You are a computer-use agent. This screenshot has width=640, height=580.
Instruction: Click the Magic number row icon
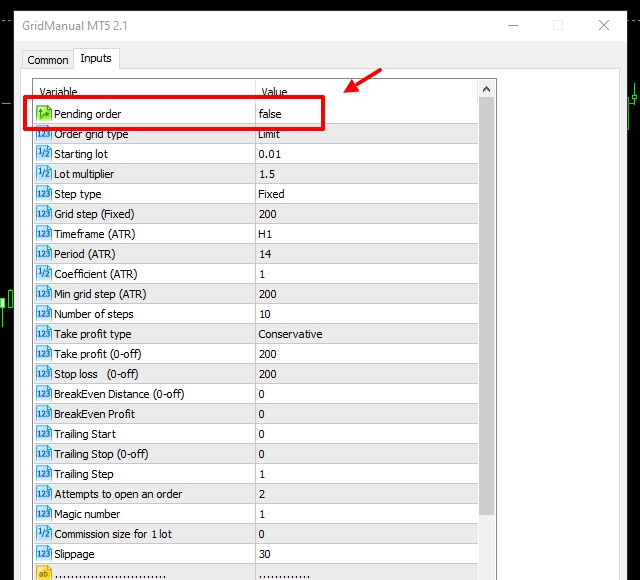(x=44, y=513)
